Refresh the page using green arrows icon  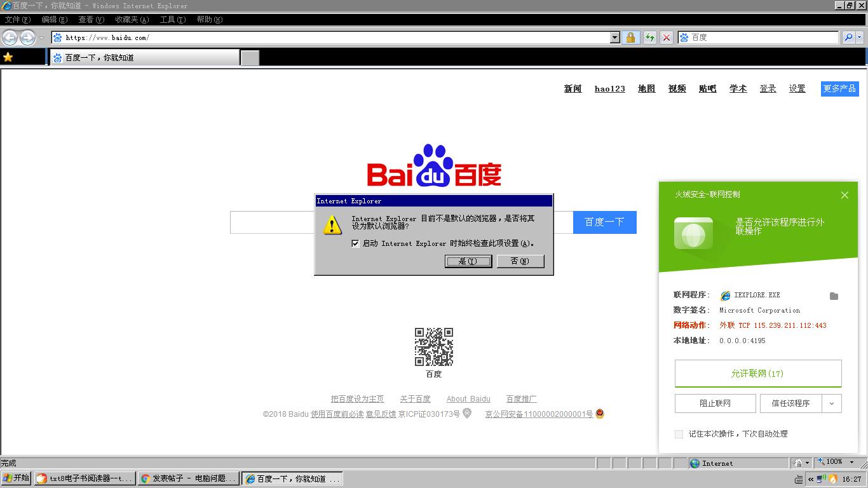point(649,37)
